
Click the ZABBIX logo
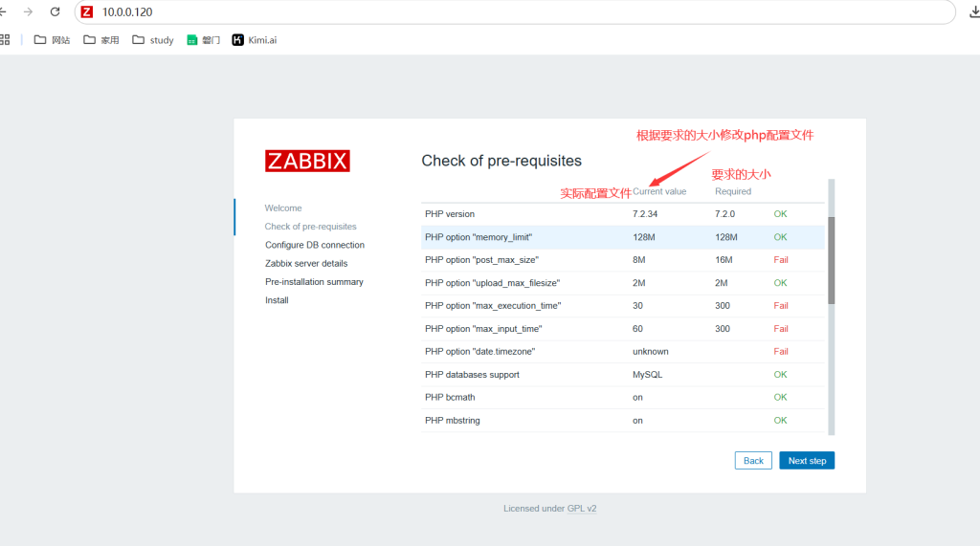click(x=307, y=161)
